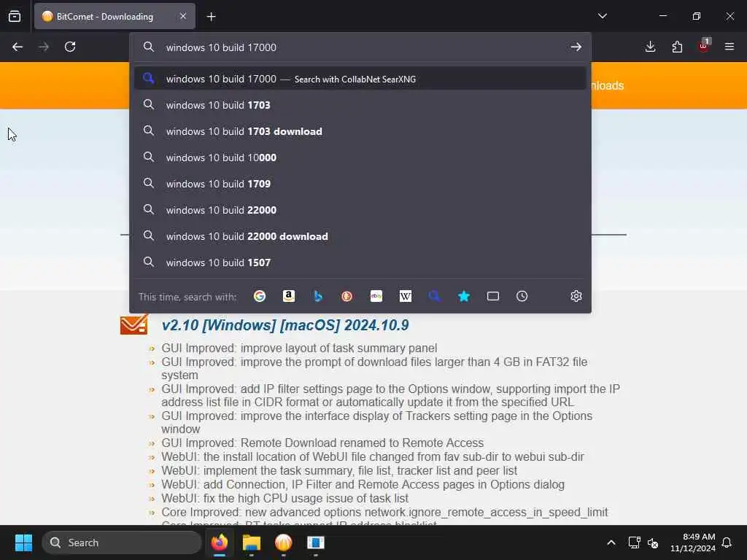Open the blue window app on the taskbar

(x=315, y=542)
